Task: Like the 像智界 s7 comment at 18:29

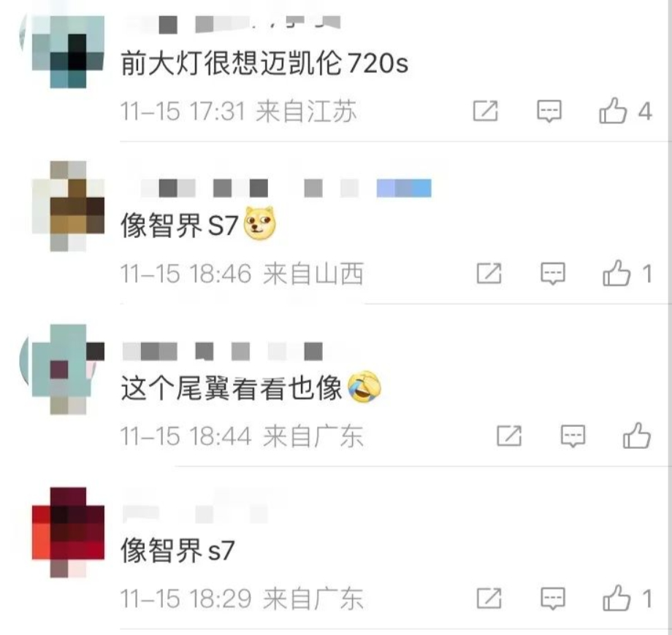Action: click(616, 599)
